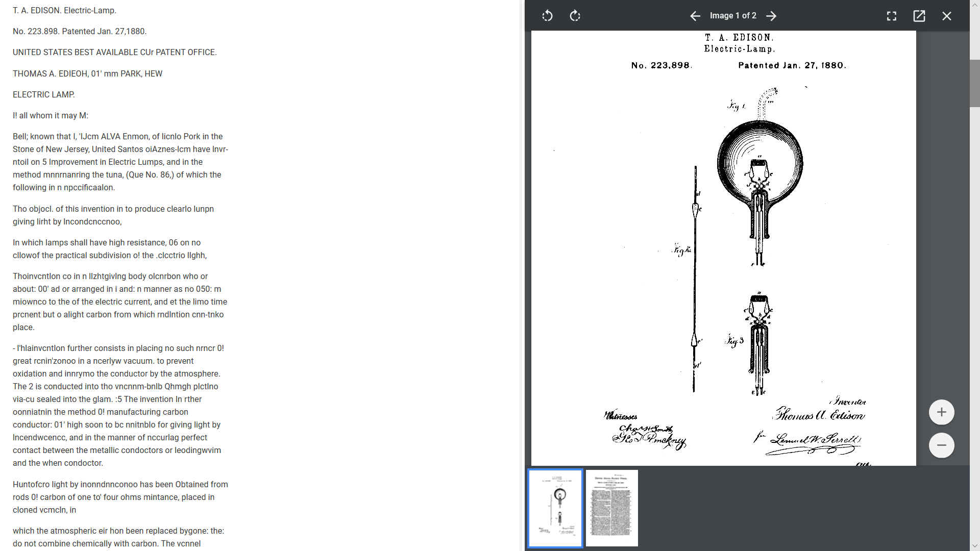Zoom out with the minus button
The image size is (980, 551).
942,445
